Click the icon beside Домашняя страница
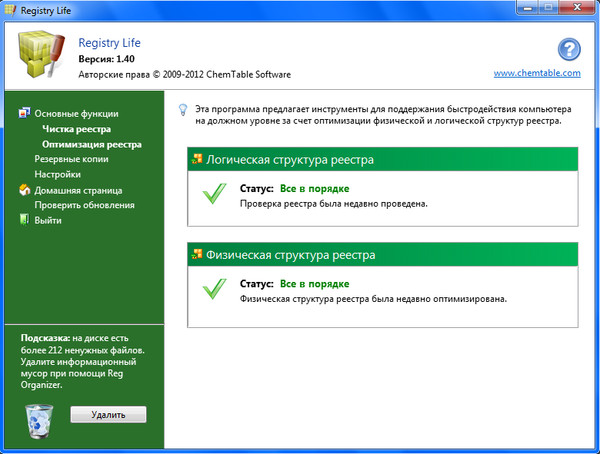This screenshot has width=600, height=454. 25,190
